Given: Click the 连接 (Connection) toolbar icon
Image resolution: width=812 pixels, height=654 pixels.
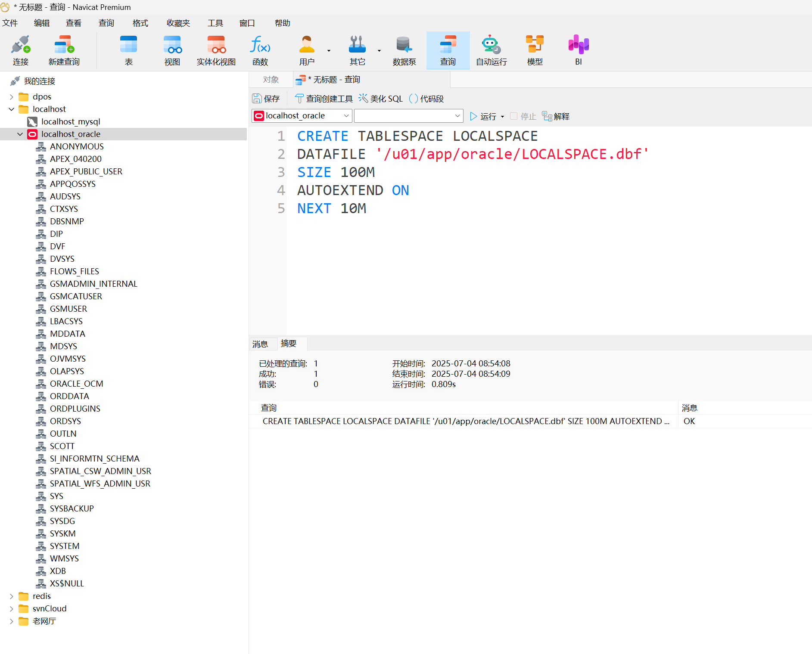Looking at the screenshot, I should pyautogui.click(x=20, y=50).
